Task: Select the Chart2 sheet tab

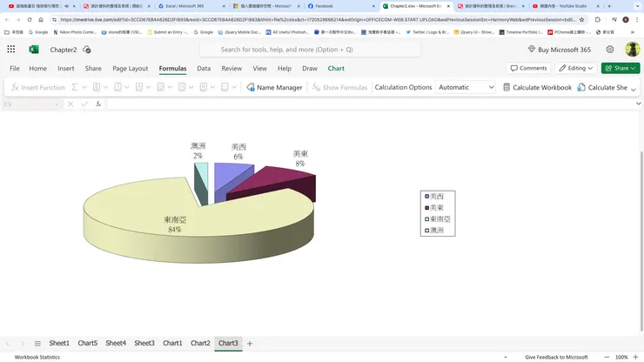Action: point(200,343)
